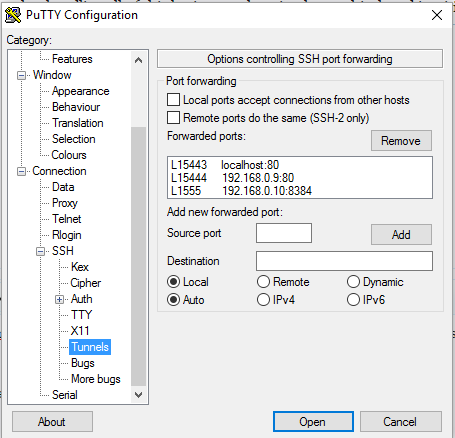Click the PuTTY icon in title bar
Viewport: 455px width, 438px height.
coord(13,15)
